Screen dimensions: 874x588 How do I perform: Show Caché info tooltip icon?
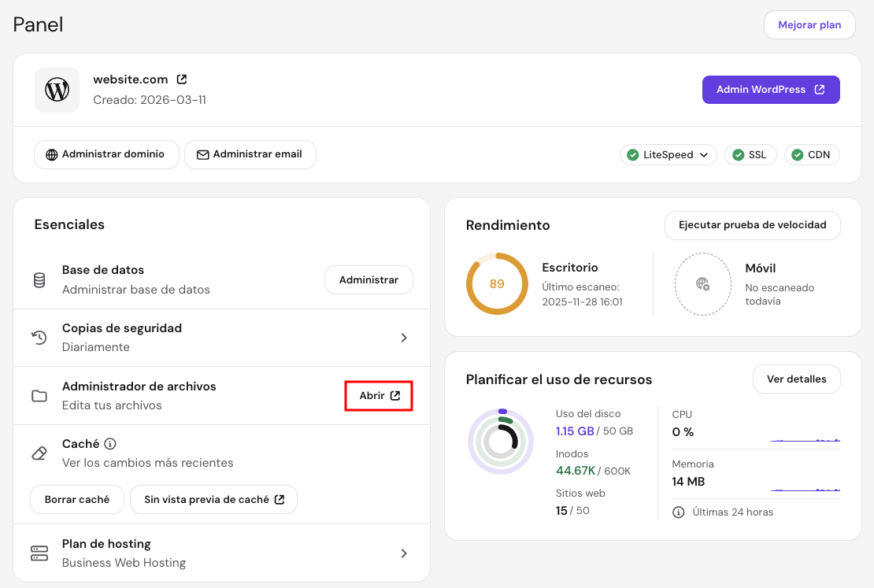point(110,444)
